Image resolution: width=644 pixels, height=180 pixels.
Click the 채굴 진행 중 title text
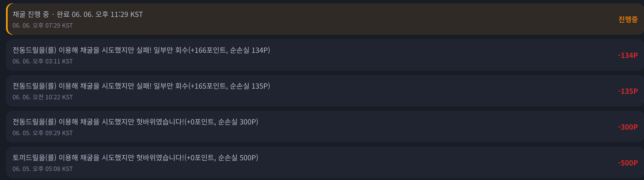[x=31, y=14]
